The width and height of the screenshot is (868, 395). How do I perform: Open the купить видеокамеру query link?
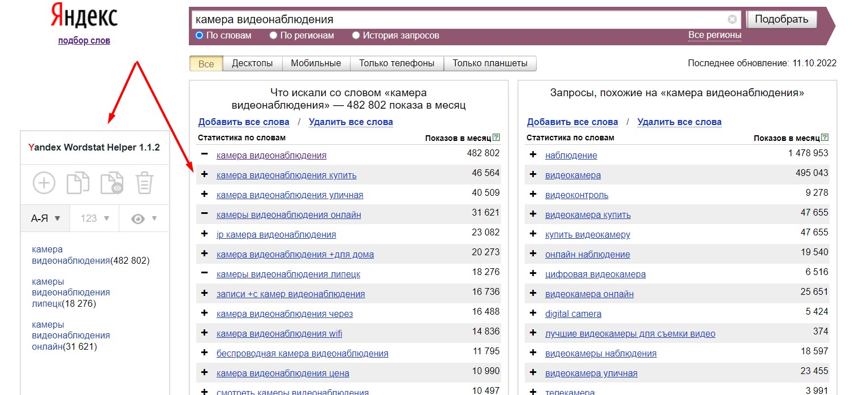pos(588,234)
